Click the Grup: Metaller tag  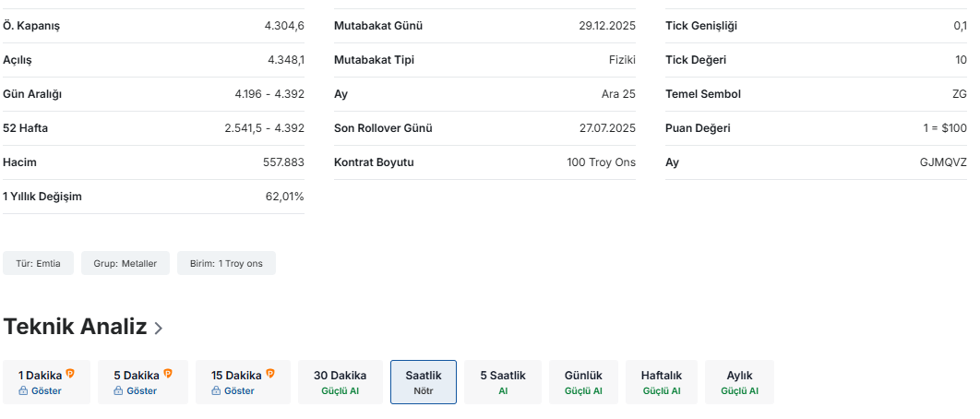[x=125, y=264]
